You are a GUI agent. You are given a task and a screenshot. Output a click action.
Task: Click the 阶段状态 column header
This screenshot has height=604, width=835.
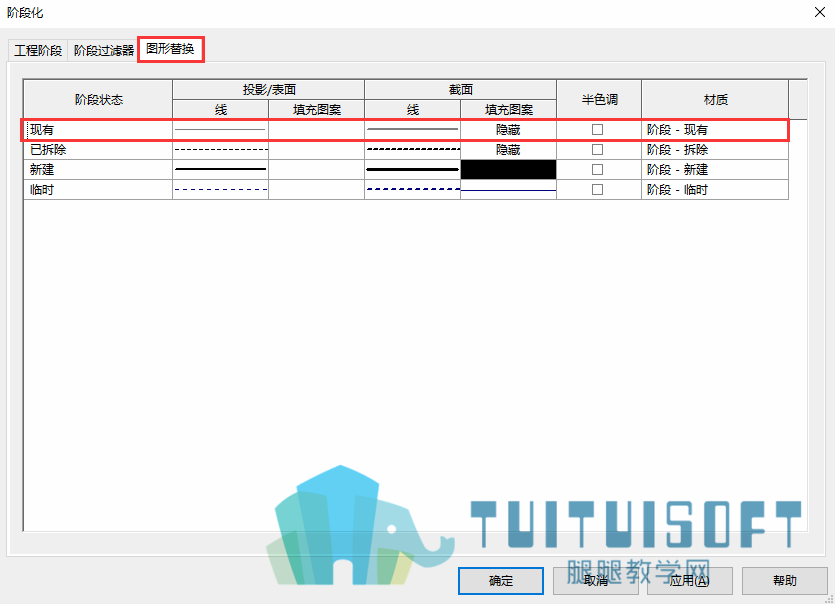click(x=98, y=100)
